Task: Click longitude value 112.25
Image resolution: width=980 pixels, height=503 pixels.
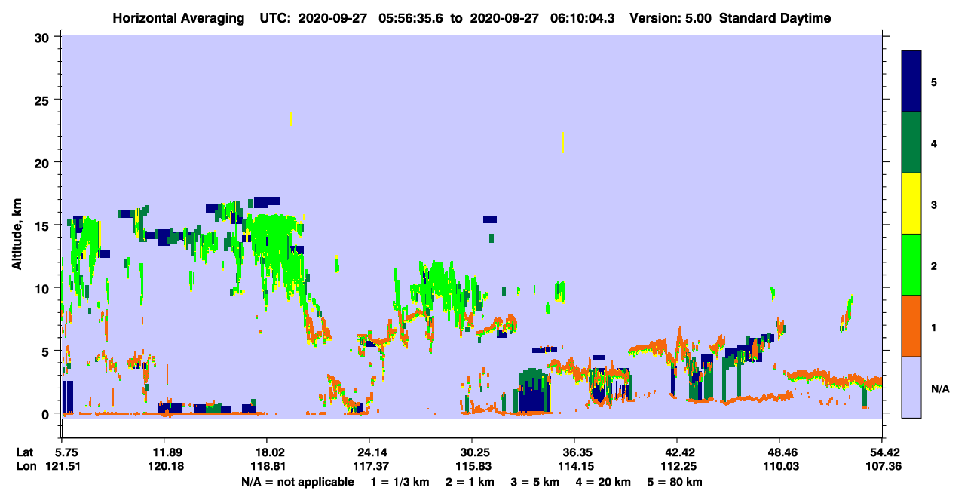Action: (677, 466)
